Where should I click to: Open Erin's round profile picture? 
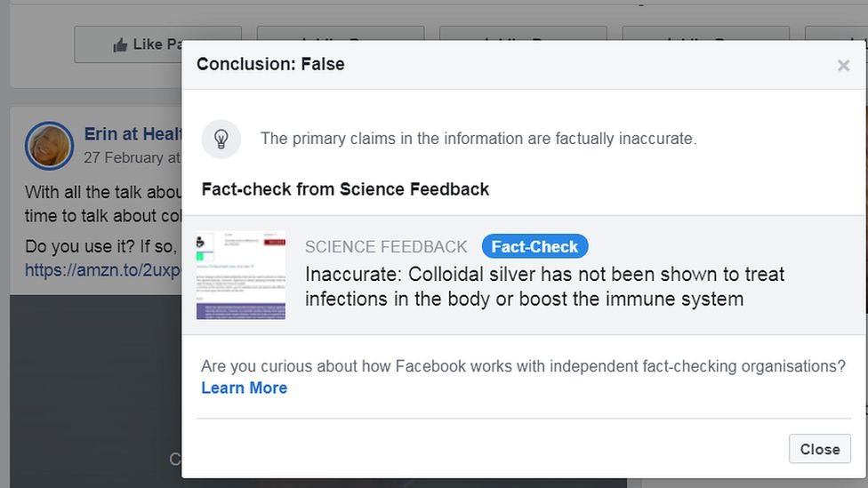[x=50, y=146]
